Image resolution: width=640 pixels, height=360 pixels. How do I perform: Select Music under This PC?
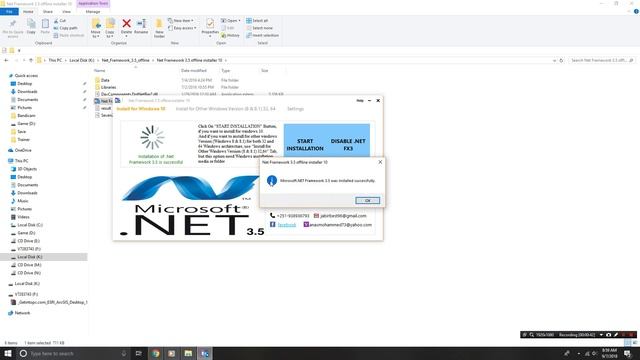point(23,201)
